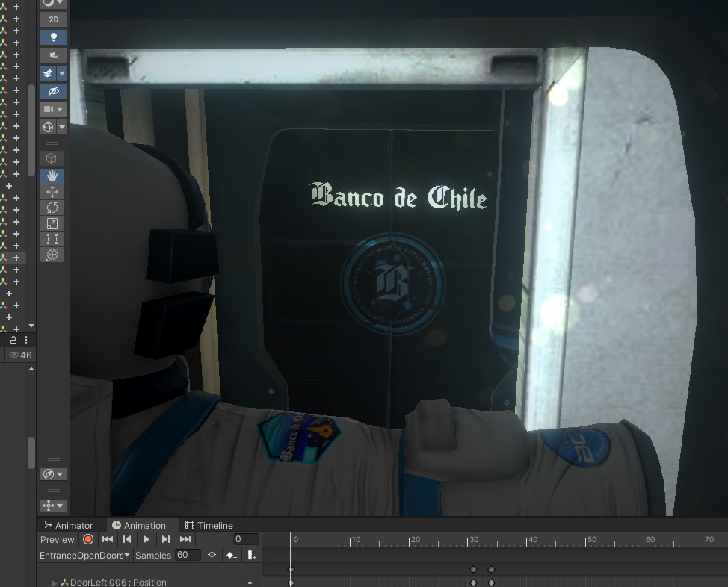Click the highlighted hierarchy row plus icon
Screen dimensions: 728x587
(x=16, y=258)
